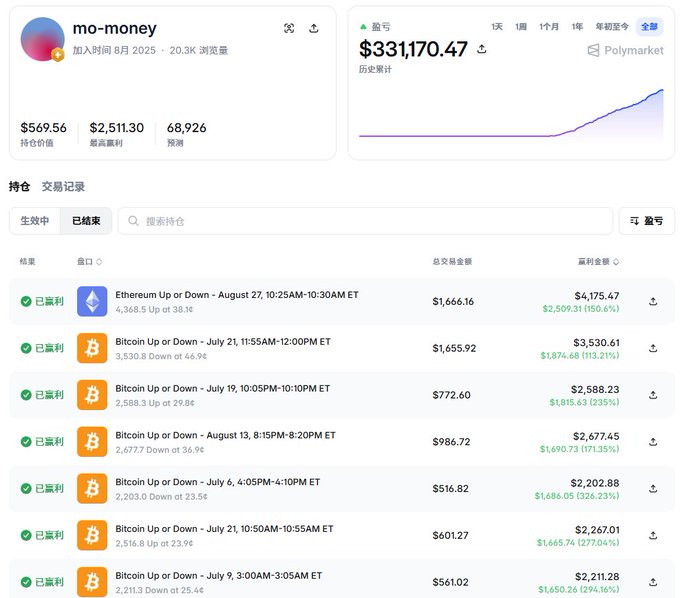Click the share icon in the profile card
The height and width of the screenshot is (598, 680).
click(314, 29)
